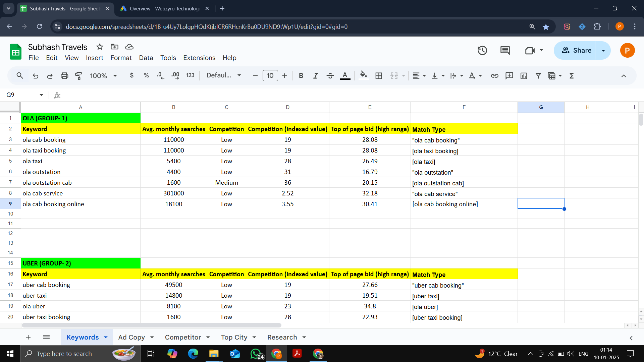Image resolution: width=644 pixels, height=362 pixels.
Task: Switch to the Research sheet tab
Action: coord(282,337)
